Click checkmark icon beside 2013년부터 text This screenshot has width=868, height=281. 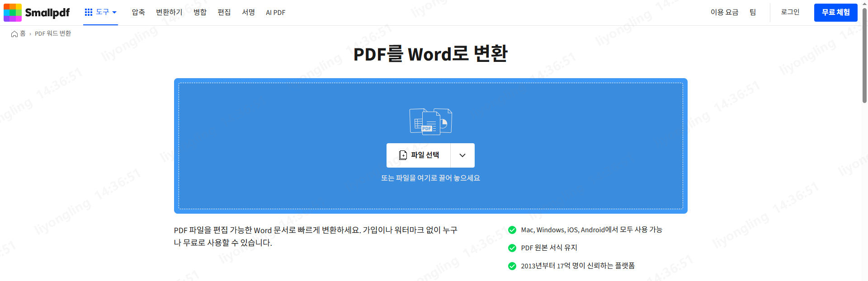512,266
